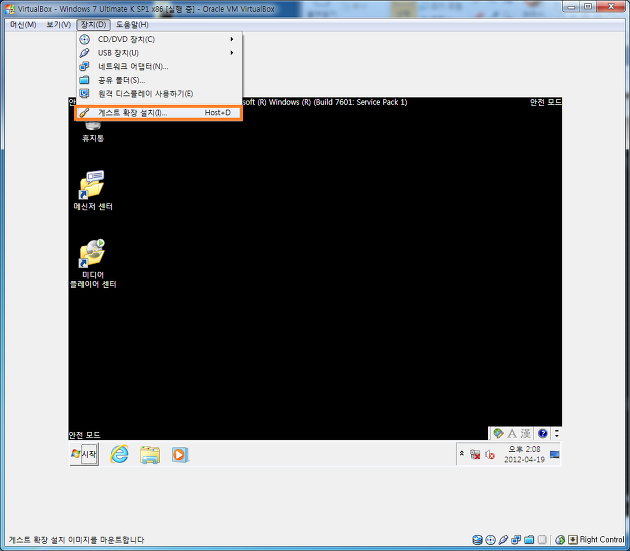The height and width of the screenshot is (551, 630).
Task: Click the network adapter icon in menu
Action: [x=84, y=66]
